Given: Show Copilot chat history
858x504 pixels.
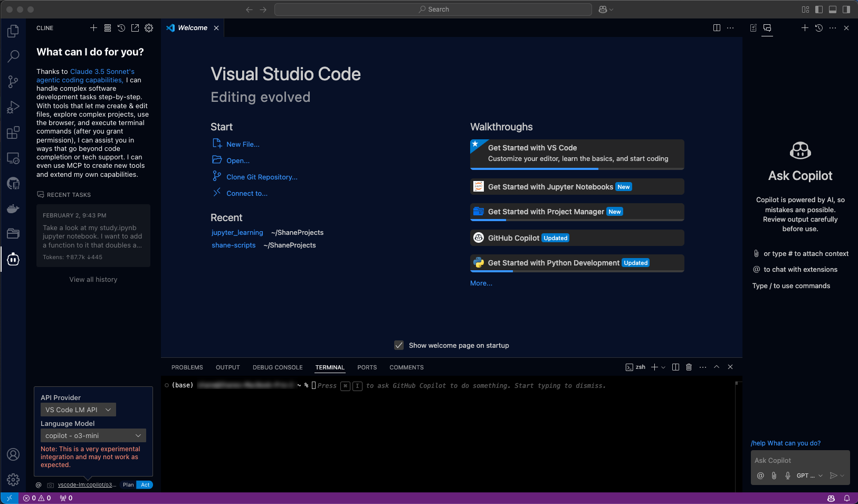Looking at the screenshot, I should (819, 28).
